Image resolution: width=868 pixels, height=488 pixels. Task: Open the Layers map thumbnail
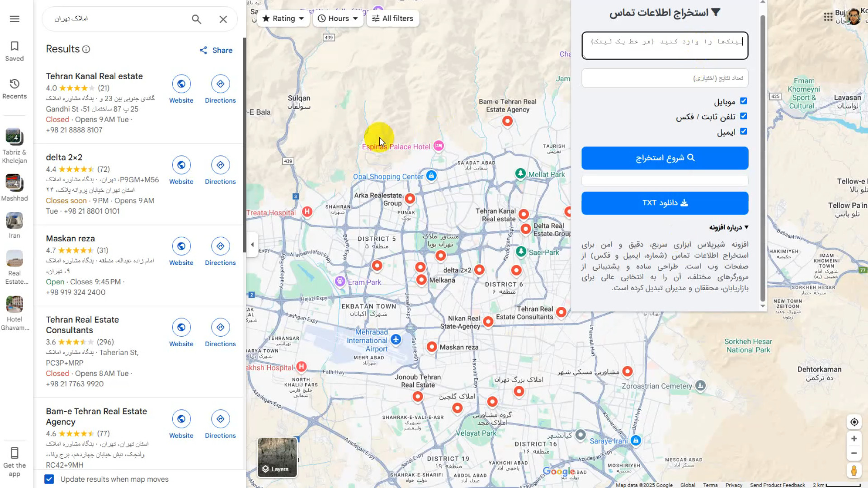coord(277,457)
